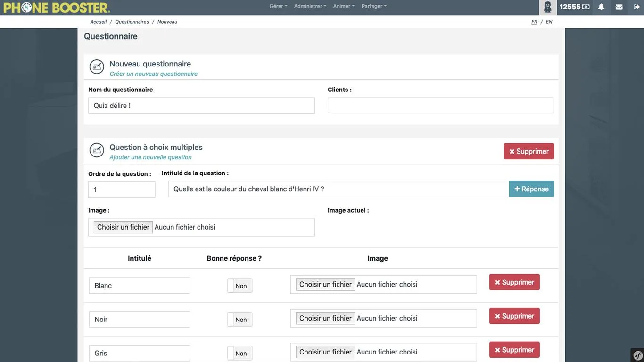Click the Nouveau questionnaire section icon
The image size is (644, 362).
(x=97, y=67)
